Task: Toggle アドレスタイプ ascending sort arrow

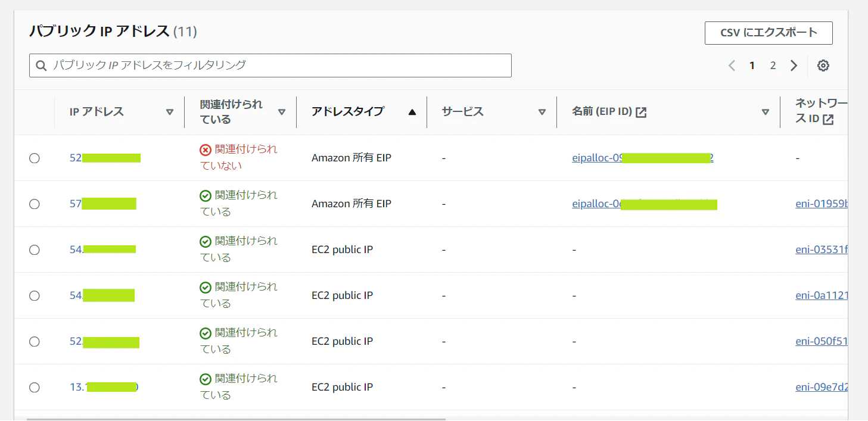Action: [x=412, y=112]
